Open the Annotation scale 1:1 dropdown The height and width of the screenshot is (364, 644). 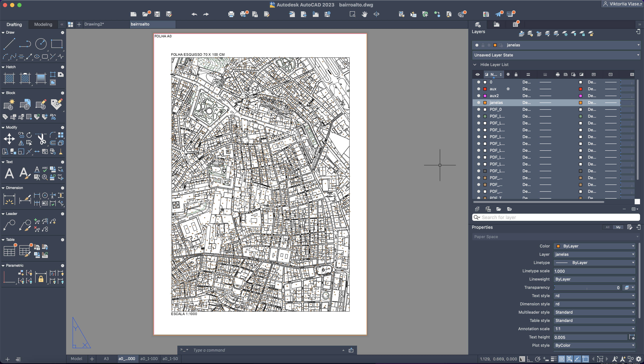click(x=594, y=329)
